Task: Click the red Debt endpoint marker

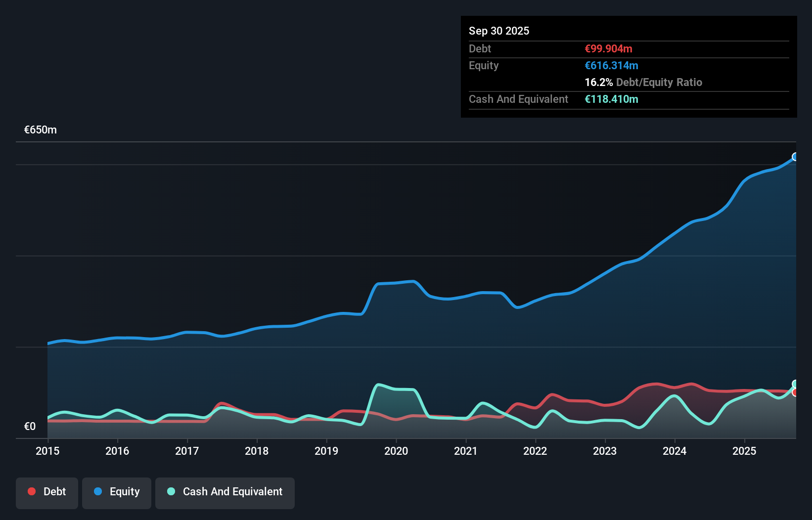Action: pos(795,392)
